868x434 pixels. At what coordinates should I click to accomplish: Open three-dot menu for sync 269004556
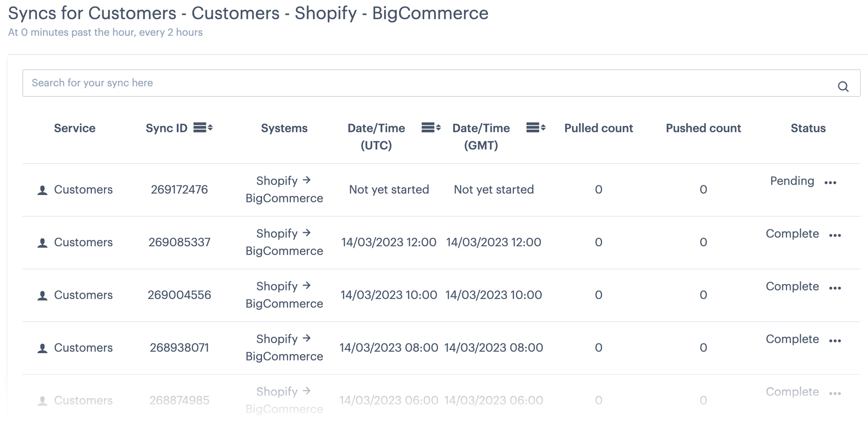click(x=835, y=288)
